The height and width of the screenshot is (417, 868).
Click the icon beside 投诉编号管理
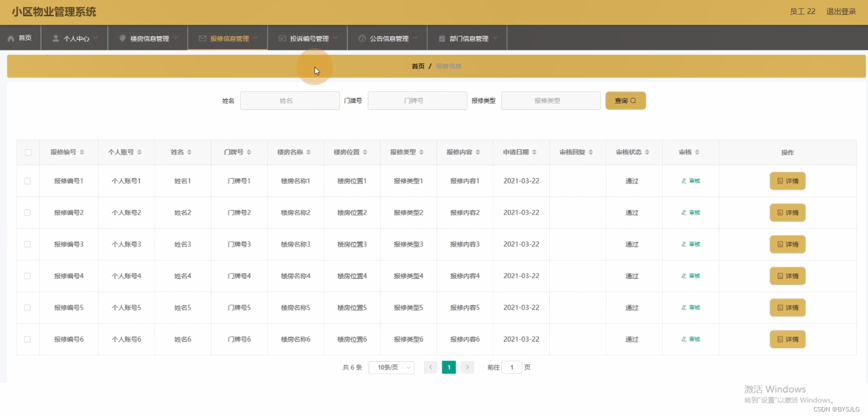[282, 39]
